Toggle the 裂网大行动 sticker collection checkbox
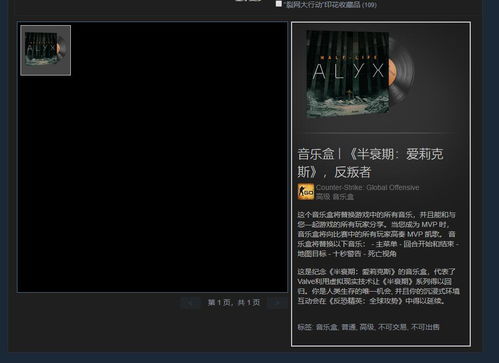The image size is (499, 363). (279, 4)
